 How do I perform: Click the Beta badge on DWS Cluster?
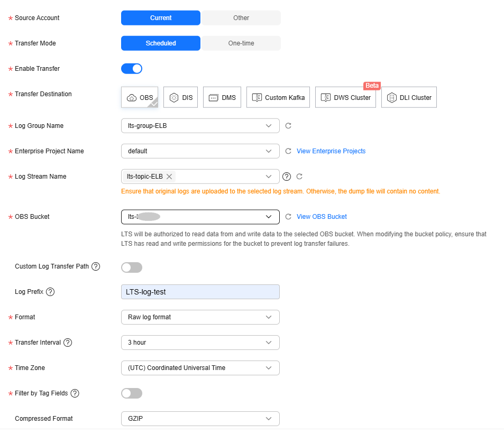372,86
